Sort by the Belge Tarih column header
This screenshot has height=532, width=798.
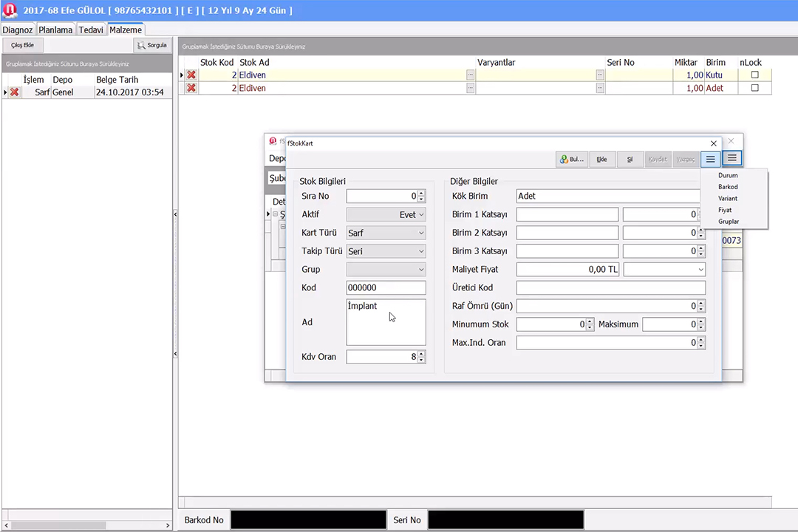[x=117, y=79]
